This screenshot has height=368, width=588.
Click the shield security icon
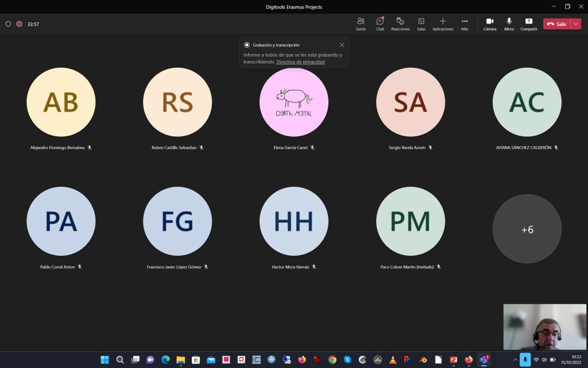coord(8,24)
